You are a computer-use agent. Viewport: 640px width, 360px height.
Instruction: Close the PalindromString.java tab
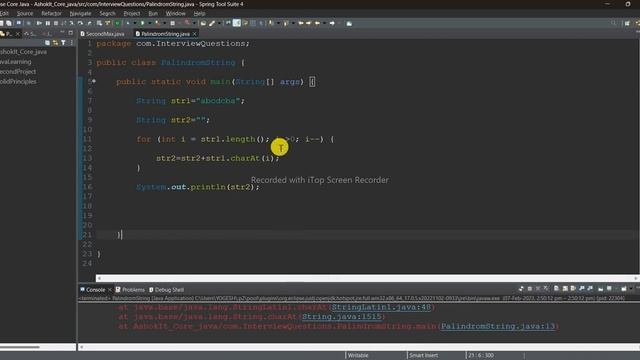coord(195,34)
